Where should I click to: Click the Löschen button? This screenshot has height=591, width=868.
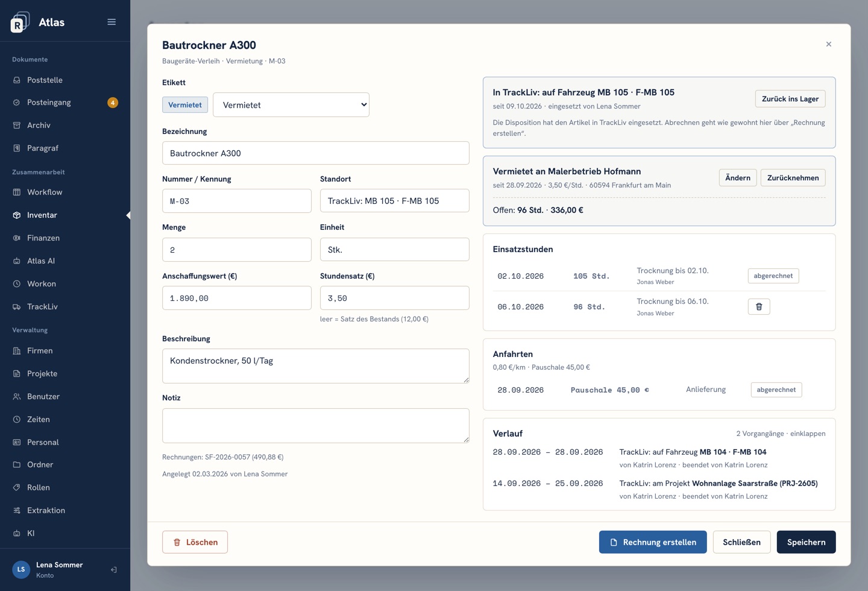point(195,542)
